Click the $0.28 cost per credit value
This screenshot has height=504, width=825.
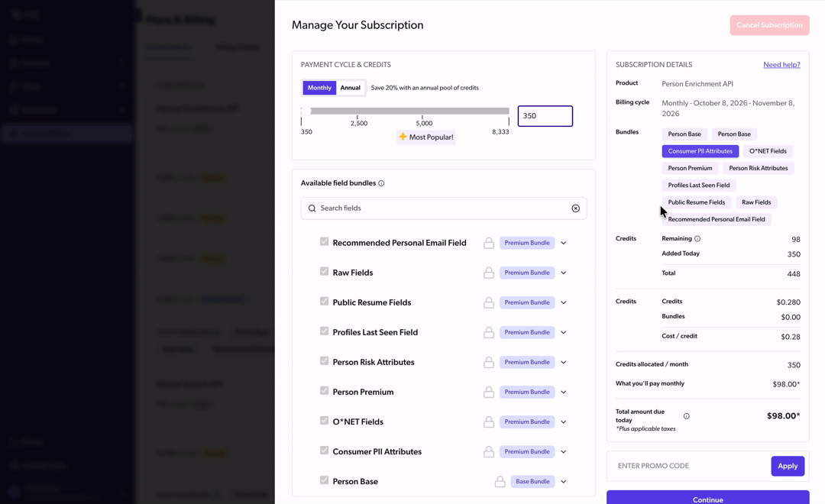791,338
